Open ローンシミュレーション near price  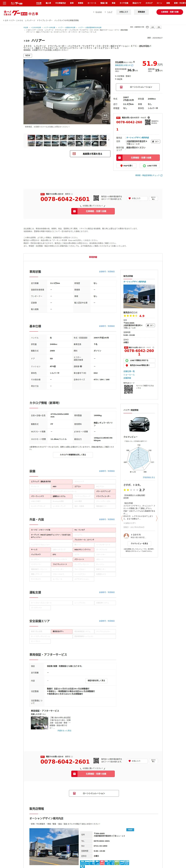click(138, 87)
